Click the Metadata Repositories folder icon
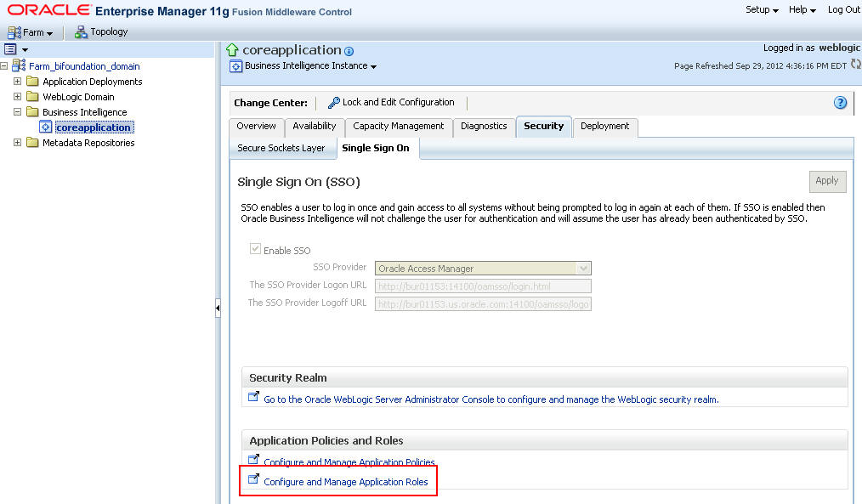This screenshot has height=504, width=862. pos(32,143)
